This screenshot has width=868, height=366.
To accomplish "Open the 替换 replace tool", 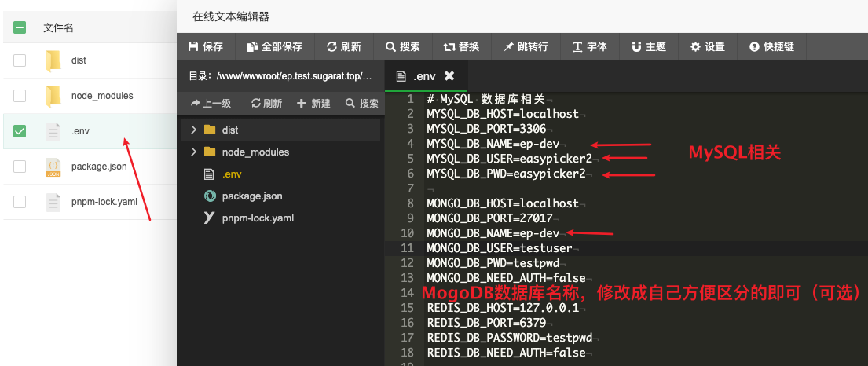I will click(x=461, y=47).
